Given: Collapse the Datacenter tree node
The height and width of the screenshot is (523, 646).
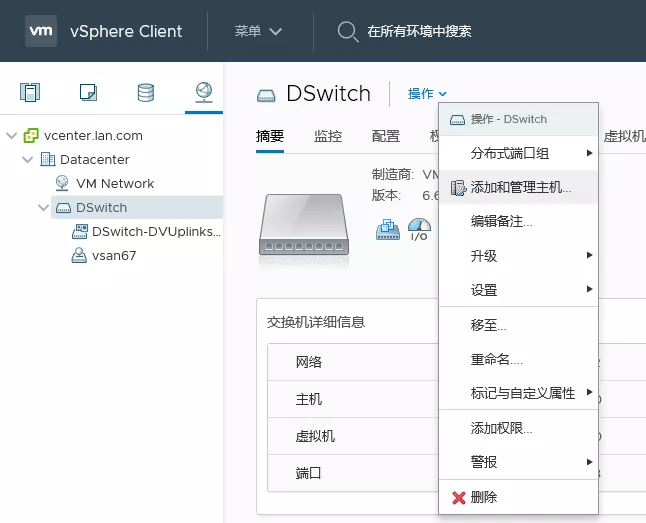Looking at the screenshot, I should (28, 160).
